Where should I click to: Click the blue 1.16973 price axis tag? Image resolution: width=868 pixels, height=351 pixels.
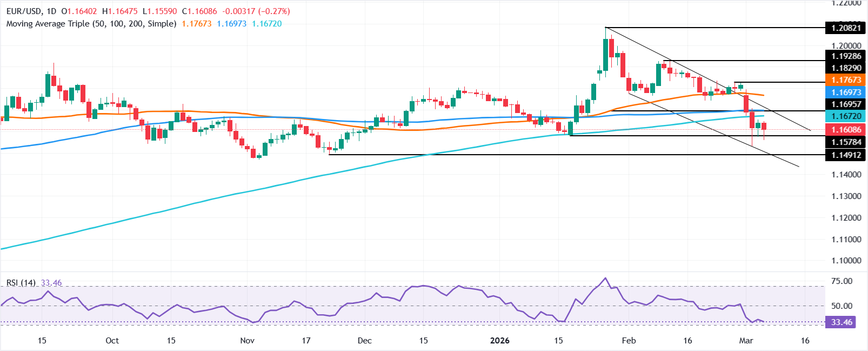[845, 93]
